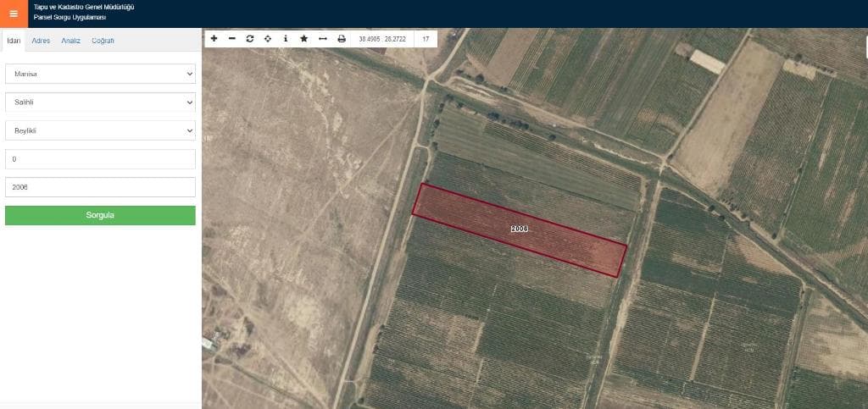This screenshot has height=409, width=868.
Task: Print the map using printer icon
Action: click(x=342, y=39)
